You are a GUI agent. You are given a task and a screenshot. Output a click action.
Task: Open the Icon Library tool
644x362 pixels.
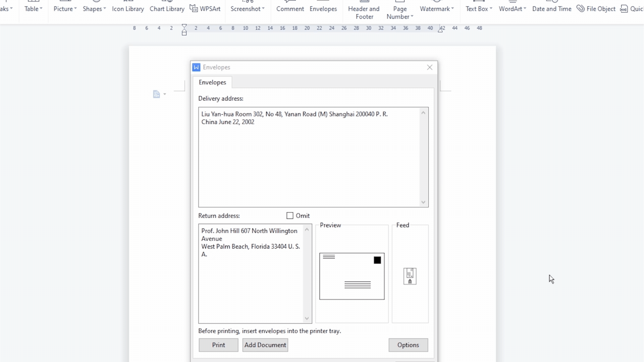(128, 9)
